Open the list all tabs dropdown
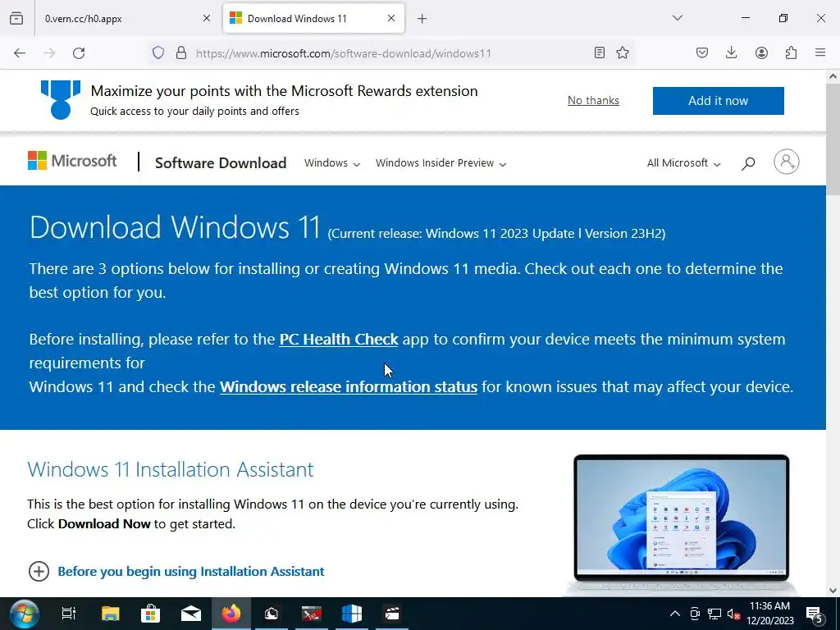The height and width of the screenshot is (630, 840). [x=678, y=18]
